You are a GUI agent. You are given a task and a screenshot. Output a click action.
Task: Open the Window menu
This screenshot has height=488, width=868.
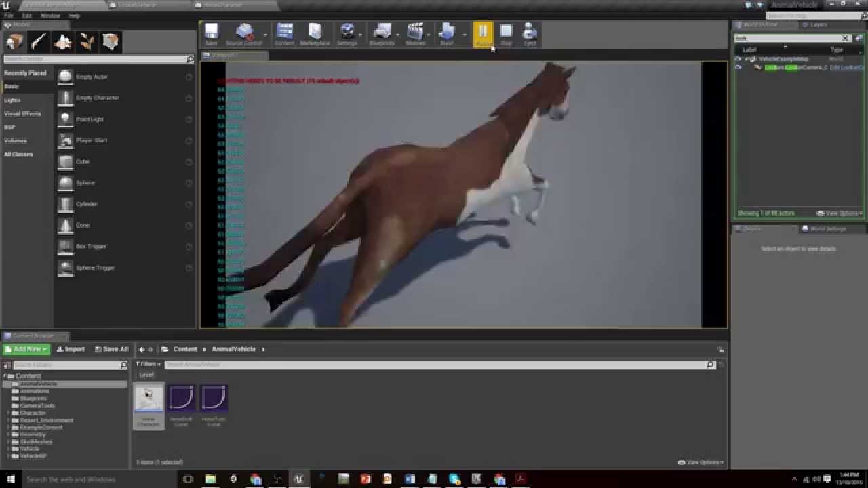(x=50, y=15)
